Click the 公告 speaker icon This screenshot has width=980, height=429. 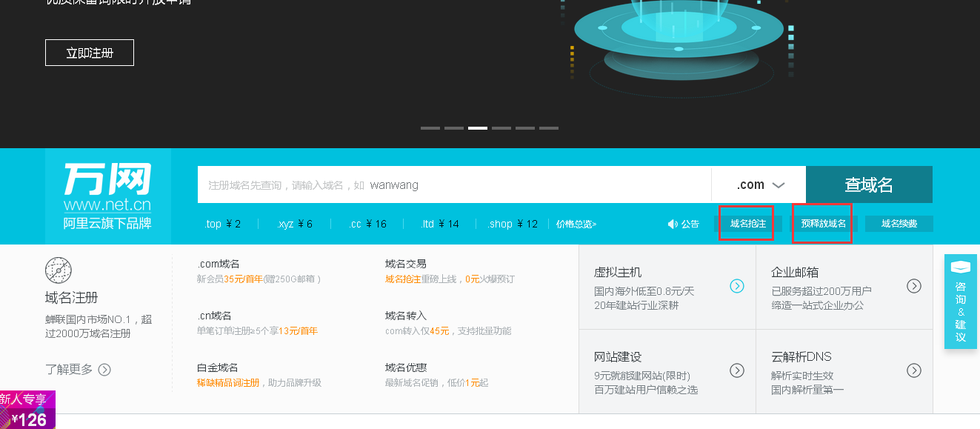(673, 224)
